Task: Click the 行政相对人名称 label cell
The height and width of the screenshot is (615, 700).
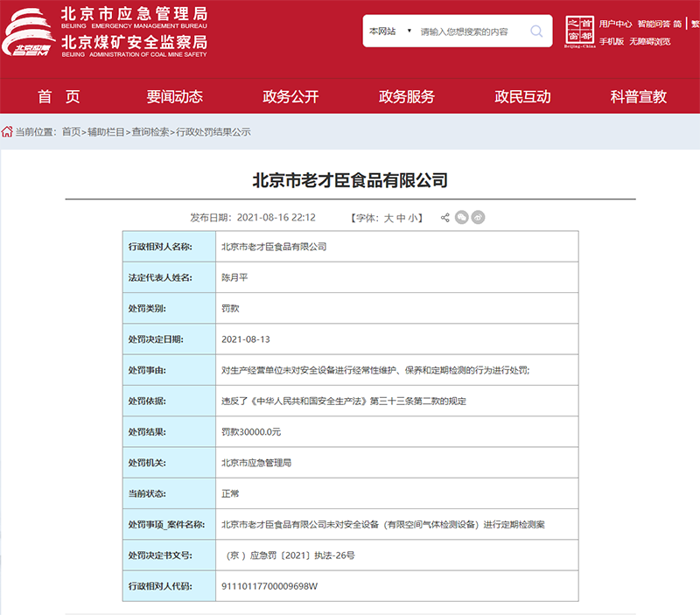Action: [169, 247]
